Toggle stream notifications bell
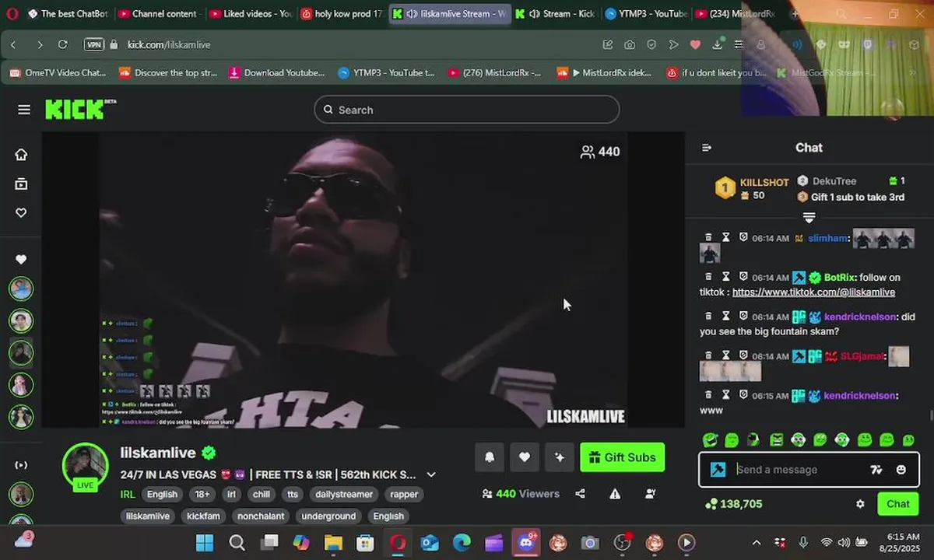The height and width of the screenshot is (560, 934). pos(490,457)
